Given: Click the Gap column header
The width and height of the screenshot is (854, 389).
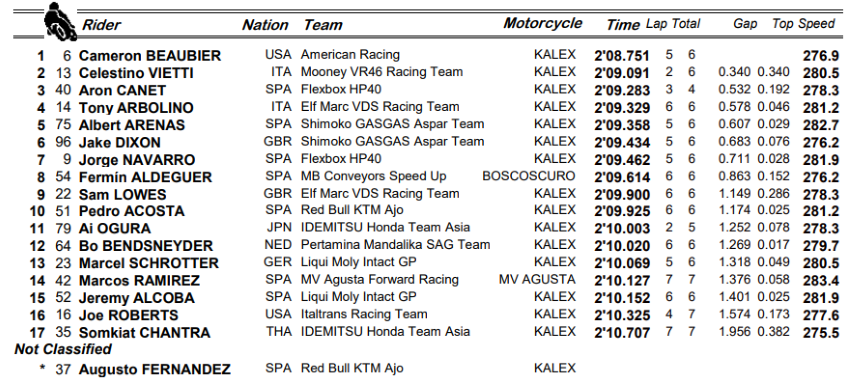Looking at the screenshot, I should (745, 25).
